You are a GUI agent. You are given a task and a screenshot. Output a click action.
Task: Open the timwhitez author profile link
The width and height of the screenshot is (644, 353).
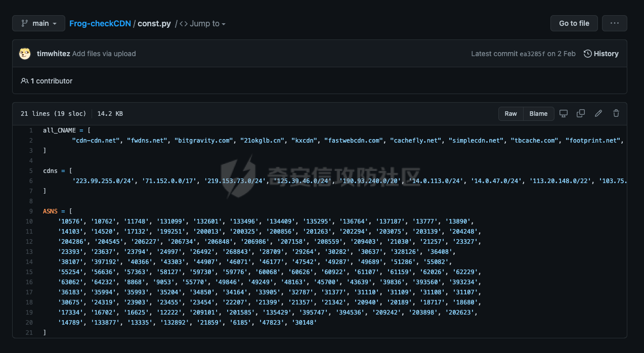click(53, 54)
